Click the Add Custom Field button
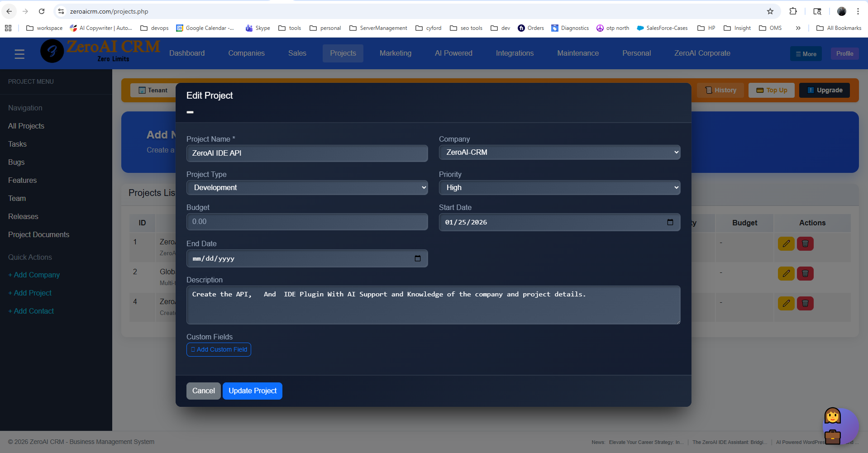The image size is (868, 453). point(219,350)
